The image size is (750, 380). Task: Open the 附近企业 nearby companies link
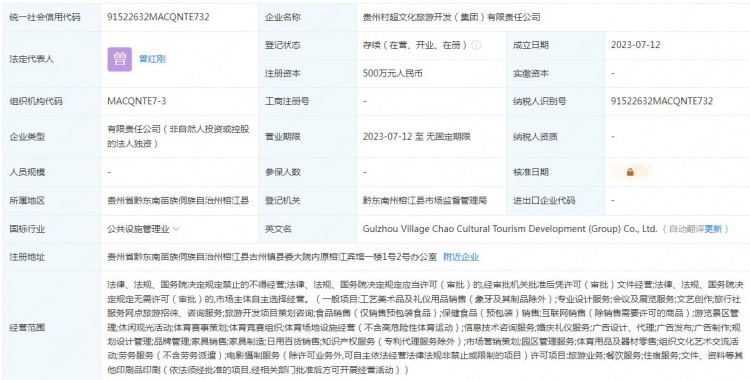(461, 257)
